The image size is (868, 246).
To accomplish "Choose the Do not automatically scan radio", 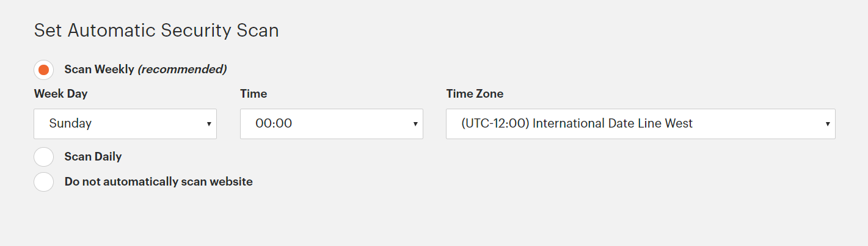I will [44, 182].
